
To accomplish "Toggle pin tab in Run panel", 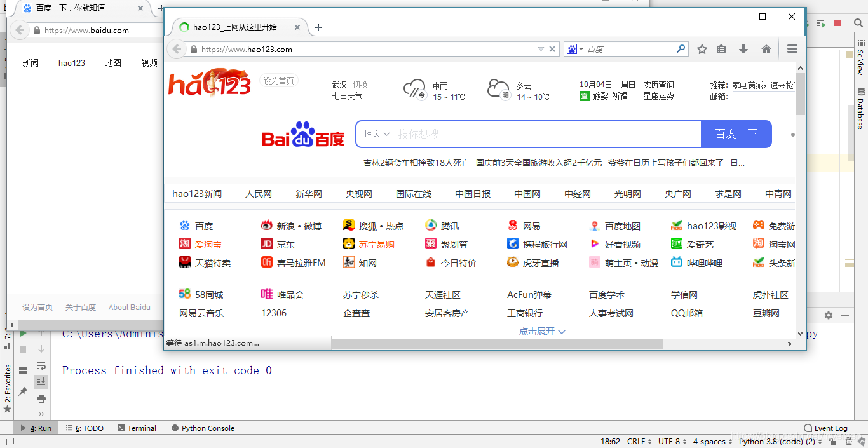I will point(23,391).
